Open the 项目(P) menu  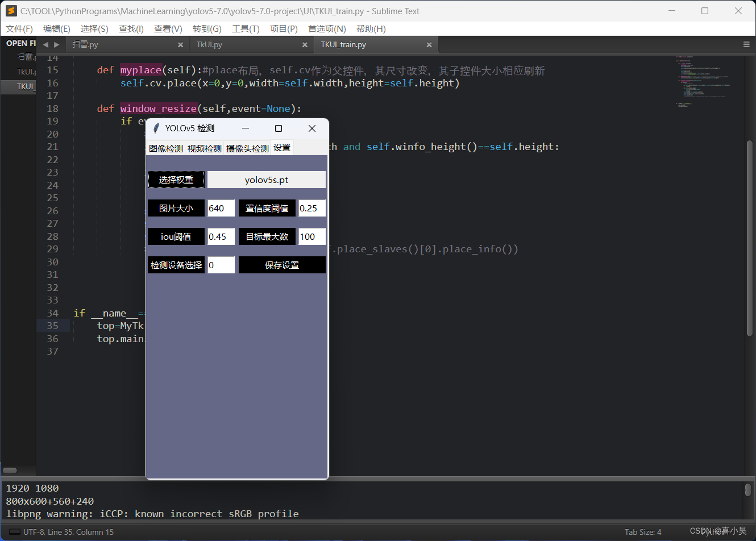click(x=284, y=29)
